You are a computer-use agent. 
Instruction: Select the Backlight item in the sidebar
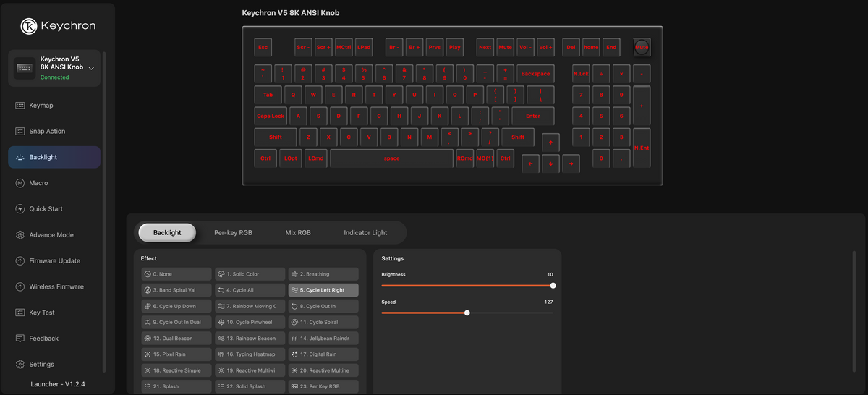54,157
